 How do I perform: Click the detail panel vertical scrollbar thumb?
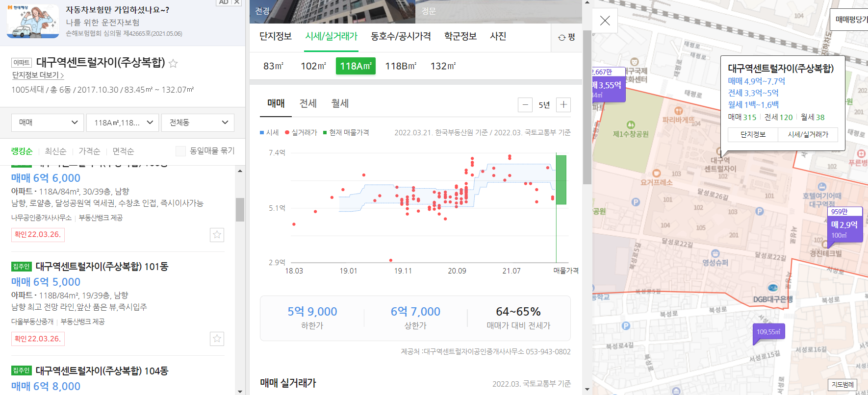pyautogui.click(x=587, y=107)
